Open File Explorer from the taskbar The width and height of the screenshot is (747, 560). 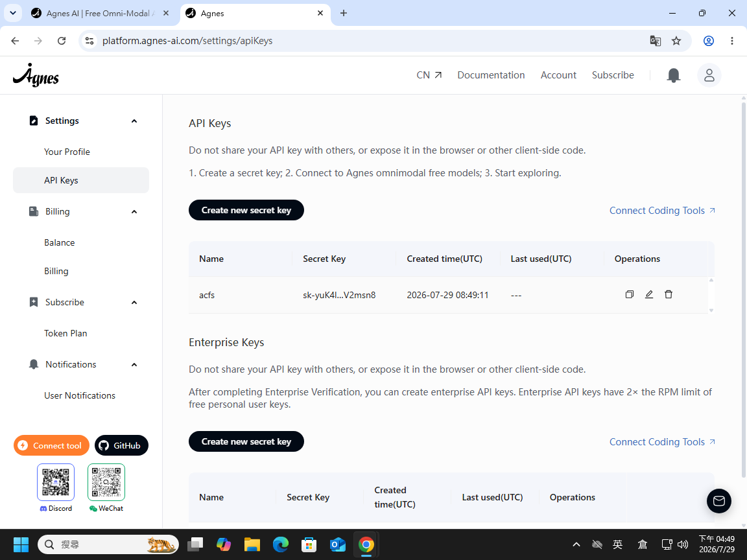pyautogui.click(x=252, y=544)
